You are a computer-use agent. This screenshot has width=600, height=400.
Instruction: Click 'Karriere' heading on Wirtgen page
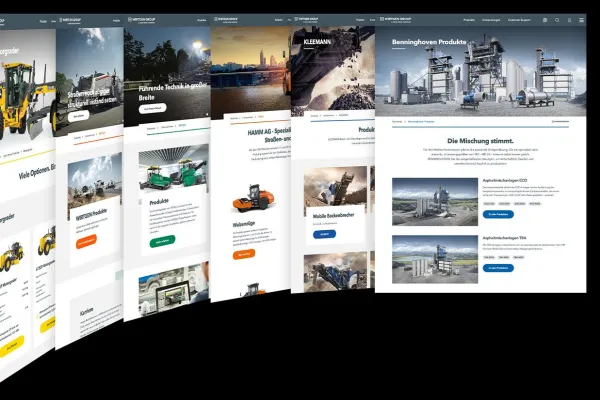pos(86,311)
